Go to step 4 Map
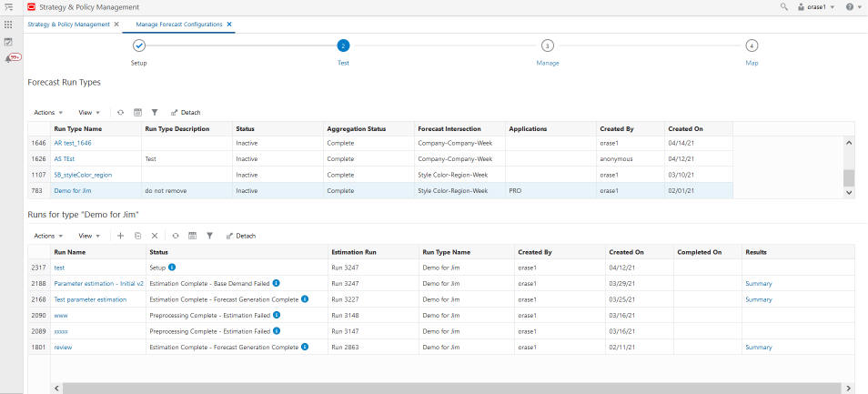868x394 pixels. point(752,46)
